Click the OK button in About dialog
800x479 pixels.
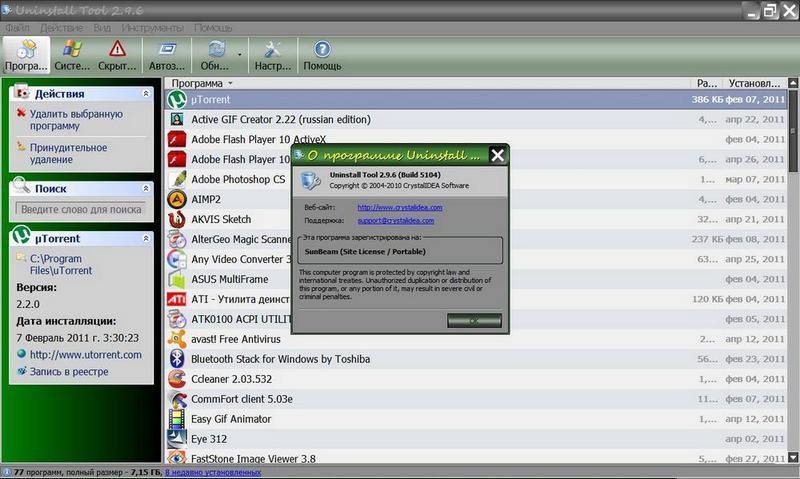coord(474,320)
